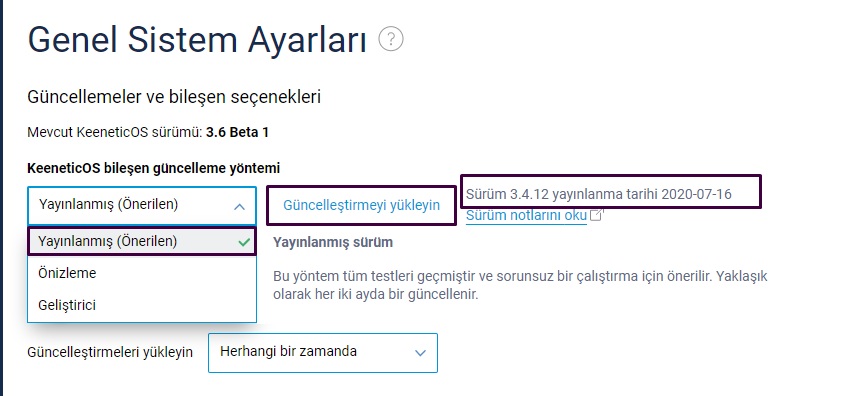
Task: Click the 3.6 Beta 1 version text
Action: [237, 132]
